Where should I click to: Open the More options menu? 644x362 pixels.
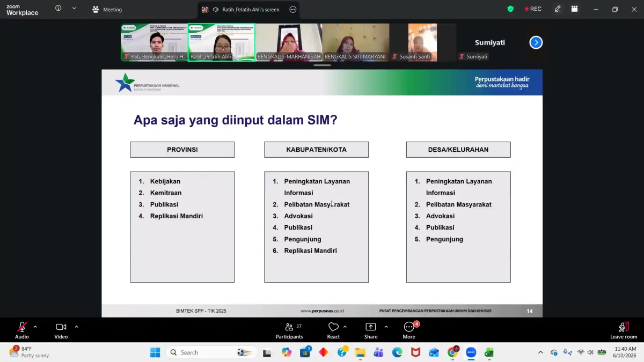coord(409,330)
